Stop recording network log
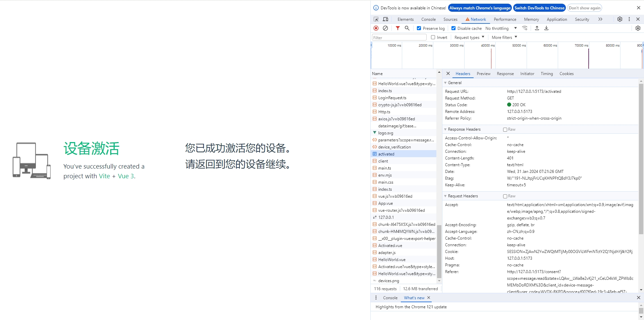The image size is (644, 320). tap(376, 28)
